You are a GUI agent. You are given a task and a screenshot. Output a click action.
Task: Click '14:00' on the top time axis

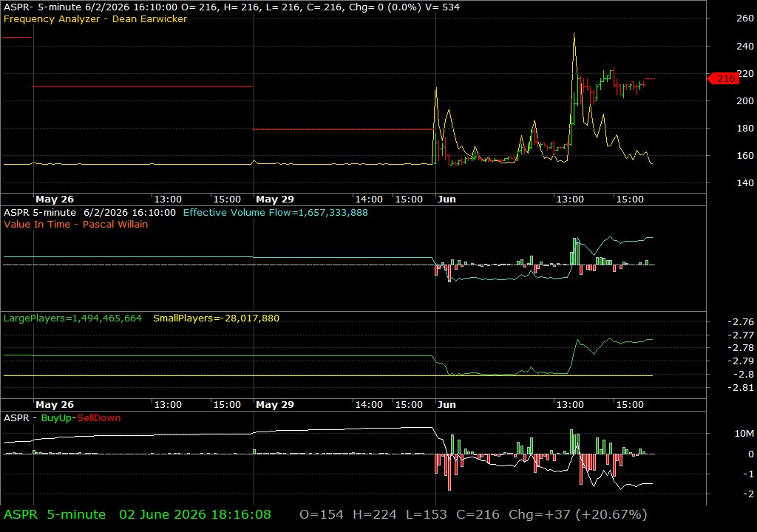click(x=369, y=199)
